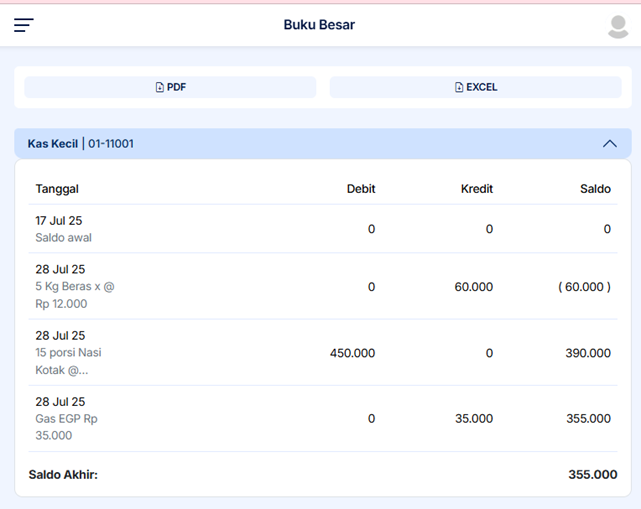Click the 450.000 debit amount

[352, 353]
